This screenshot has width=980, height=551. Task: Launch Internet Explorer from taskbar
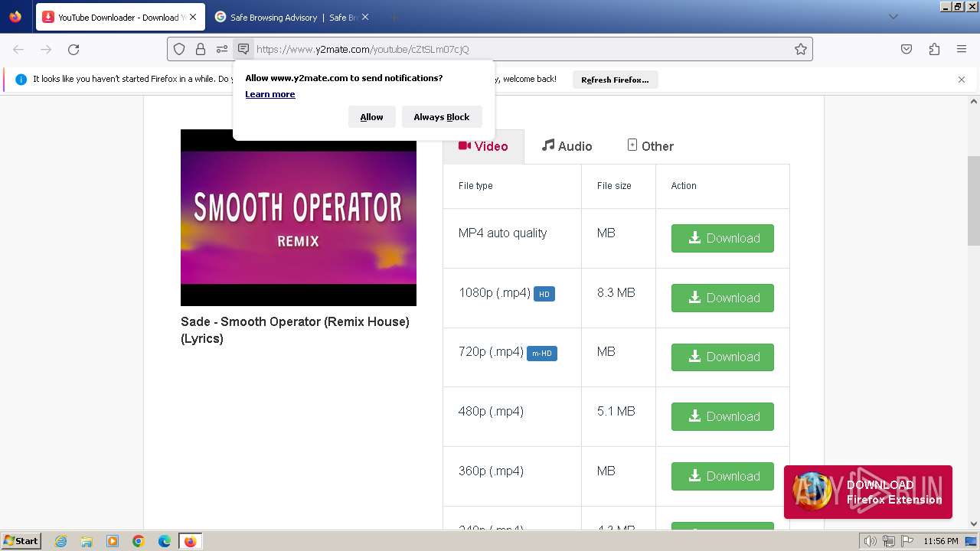(60, 541)
